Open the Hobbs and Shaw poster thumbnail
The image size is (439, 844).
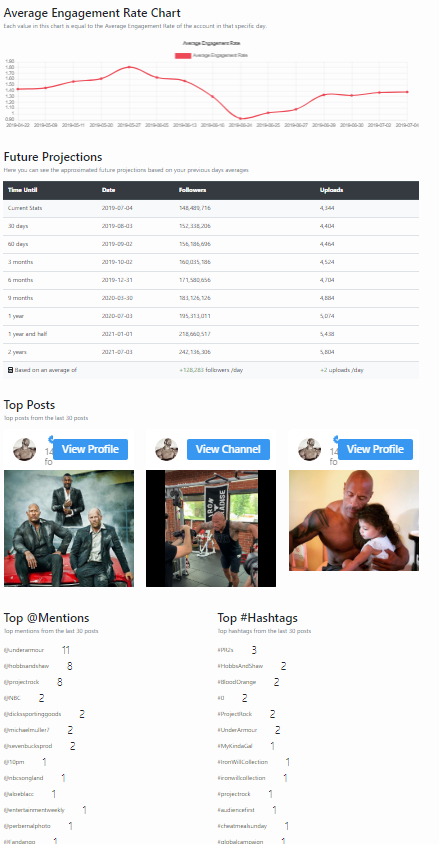point(69,528)
